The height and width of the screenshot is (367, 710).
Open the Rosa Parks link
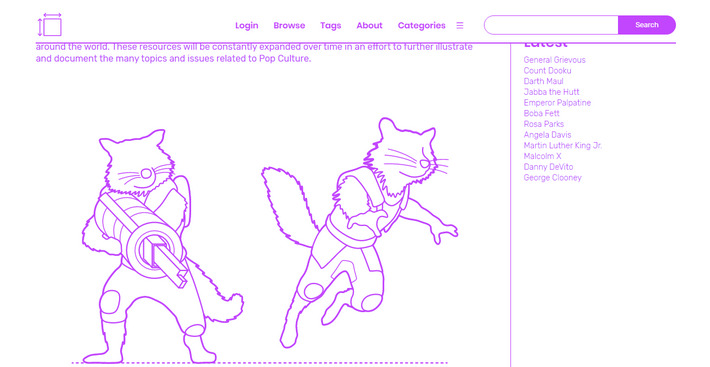click(544, 124)
